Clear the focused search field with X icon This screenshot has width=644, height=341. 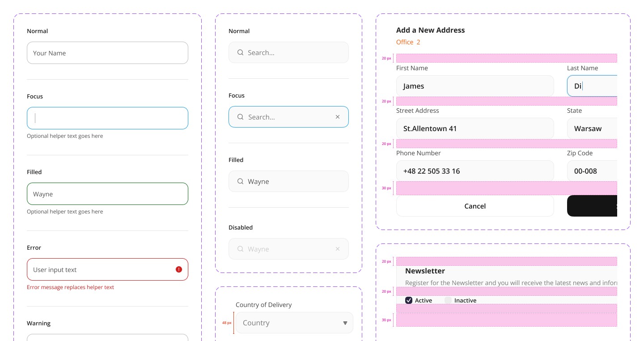[x=338, y=117]
